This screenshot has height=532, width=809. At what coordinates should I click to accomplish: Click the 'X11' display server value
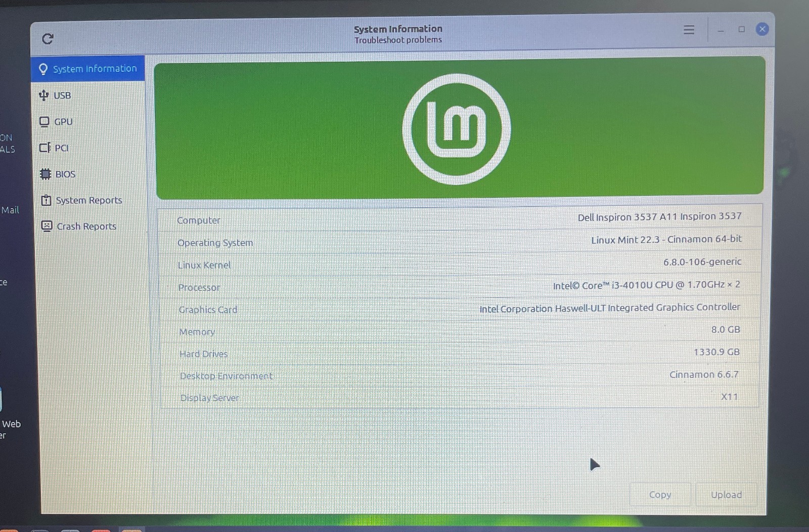tap(729, 397)
